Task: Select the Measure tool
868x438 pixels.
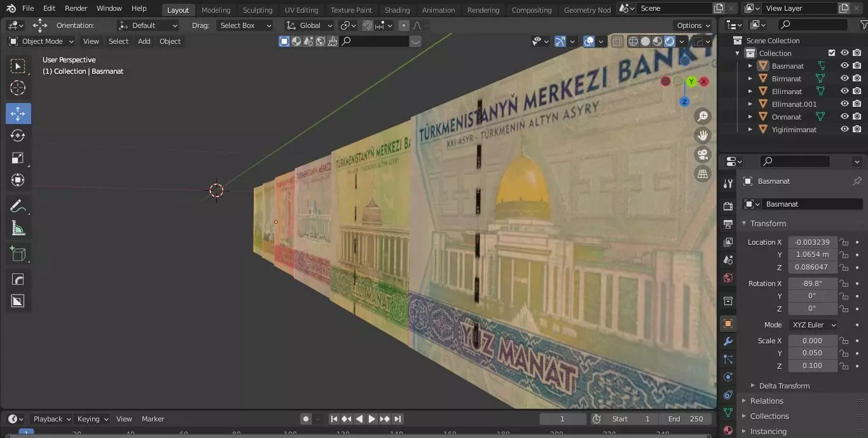Action: tap(18, 228)
